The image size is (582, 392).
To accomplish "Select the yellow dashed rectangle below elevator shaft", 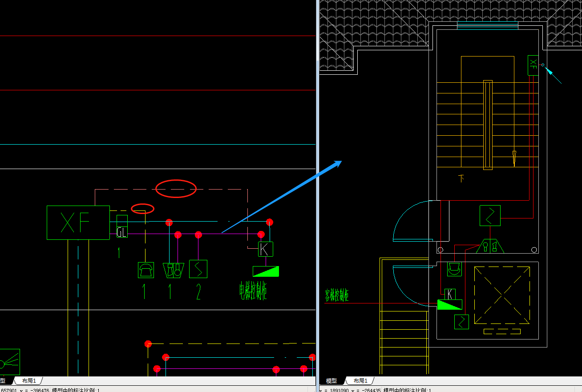I will [x=502, y=331].
